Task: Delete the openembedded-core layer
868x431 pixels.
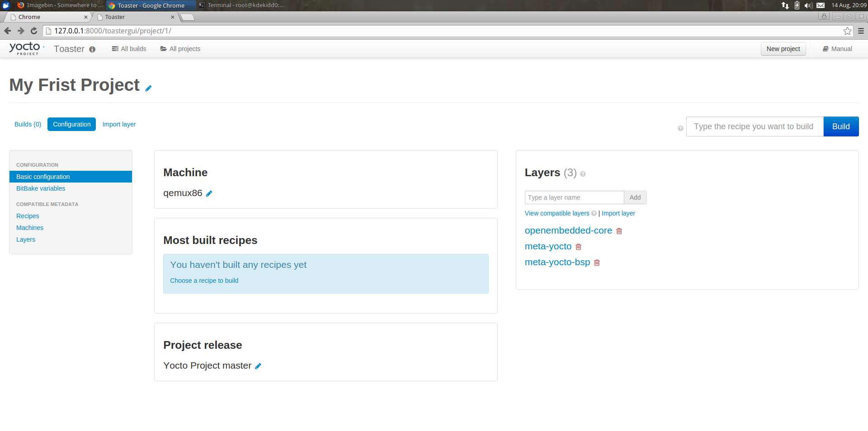Action: point(619,231)
